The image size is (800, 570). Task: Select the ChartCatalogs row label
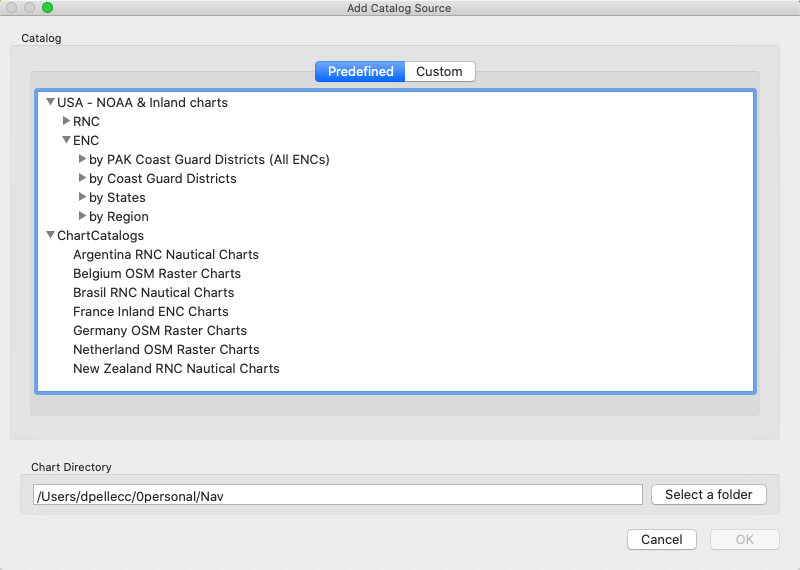(x=101, y=236)
